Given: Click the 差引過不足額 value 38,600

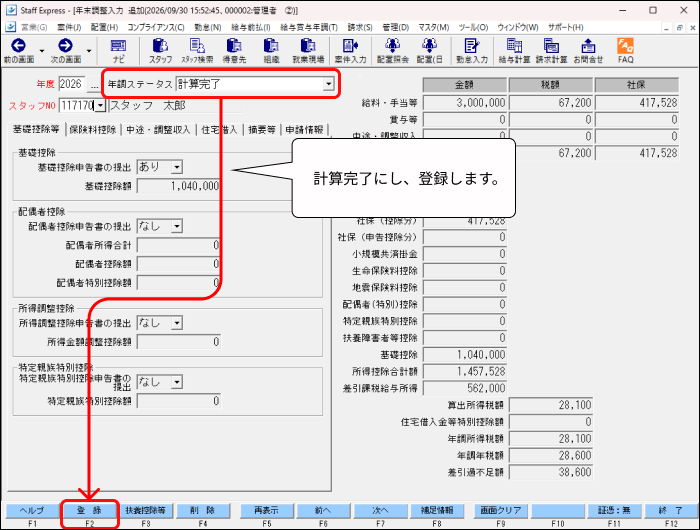Looking at the screenshot, I should click(x=551, y=472).
